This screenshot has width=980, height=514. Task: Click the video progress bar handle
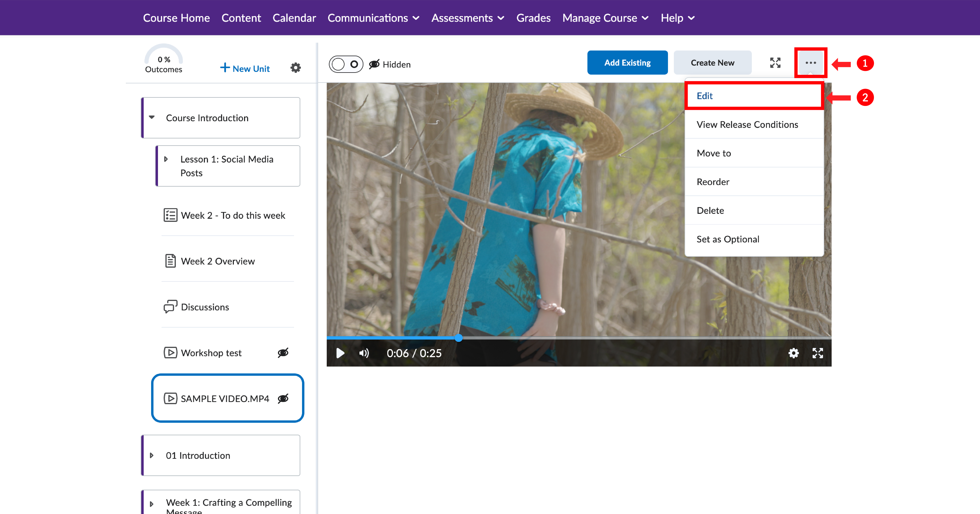pyautogui.click(x=458, y=338)
